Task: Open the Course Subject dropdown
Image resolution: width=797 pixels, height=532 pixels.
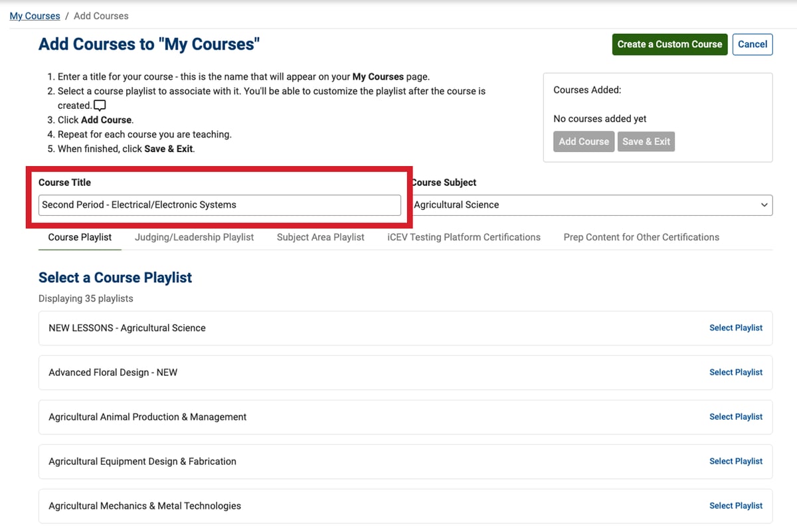Action: click(591, 205)
